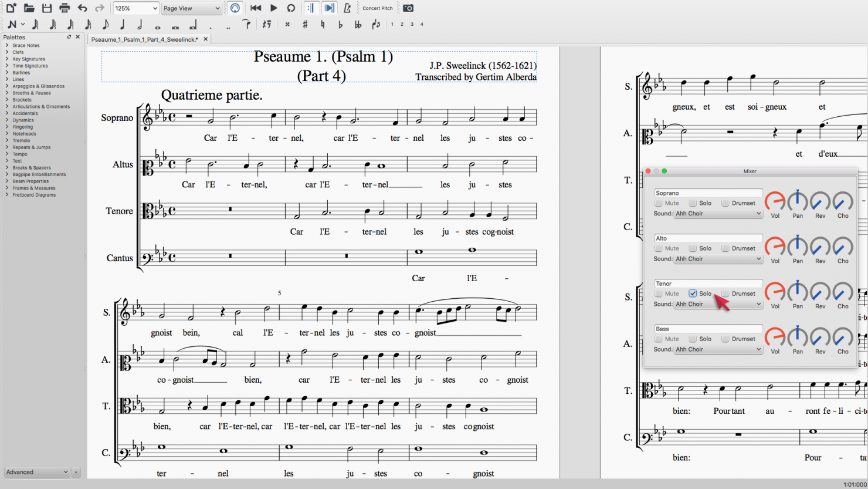Enable note input mode

(12, 24)
